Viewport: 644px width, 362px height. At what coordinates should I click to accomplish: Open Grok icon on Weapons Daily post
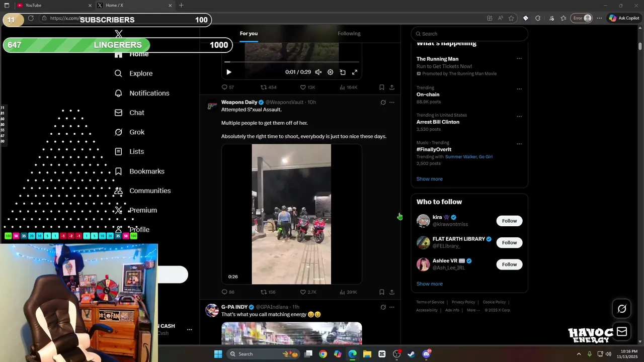point(383,103)
